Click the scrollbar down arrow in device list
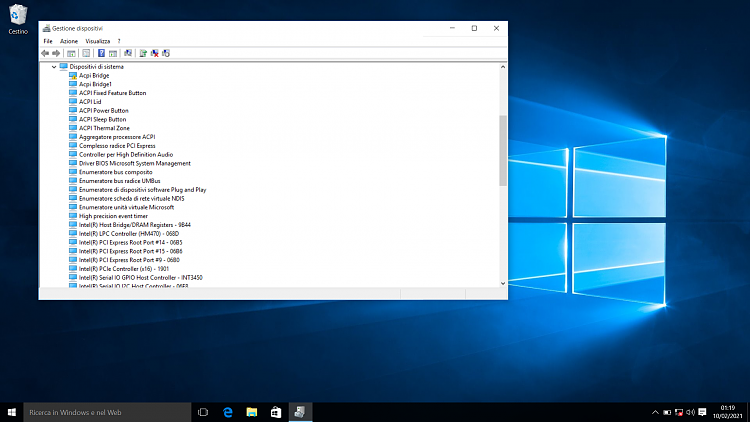The image size is (750, 422). (503, 283)
